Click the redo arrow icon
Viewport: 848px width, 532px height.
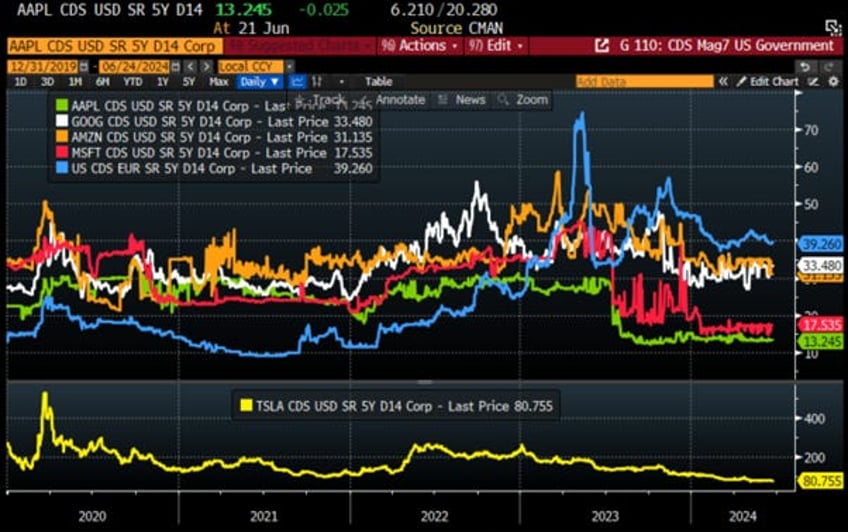point(829,66)
